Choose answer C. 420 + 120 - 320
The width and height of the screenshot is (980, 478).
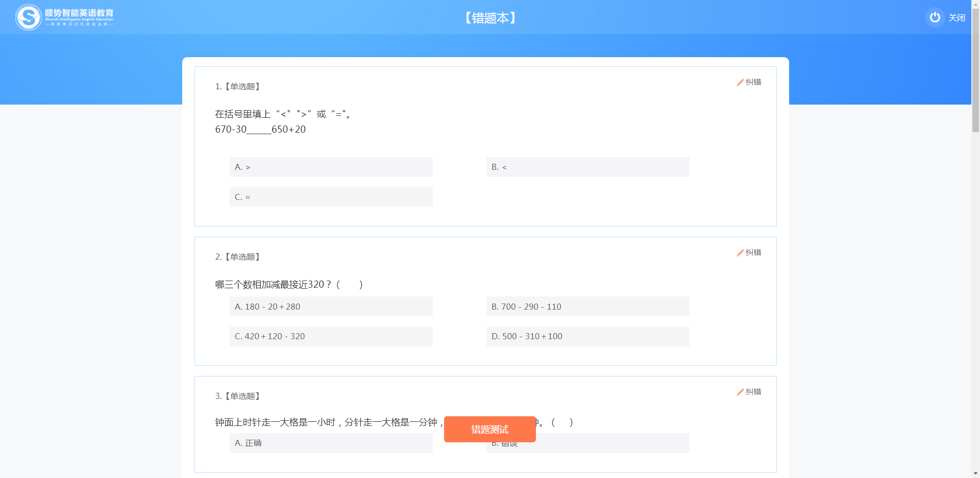coord(331,336)
